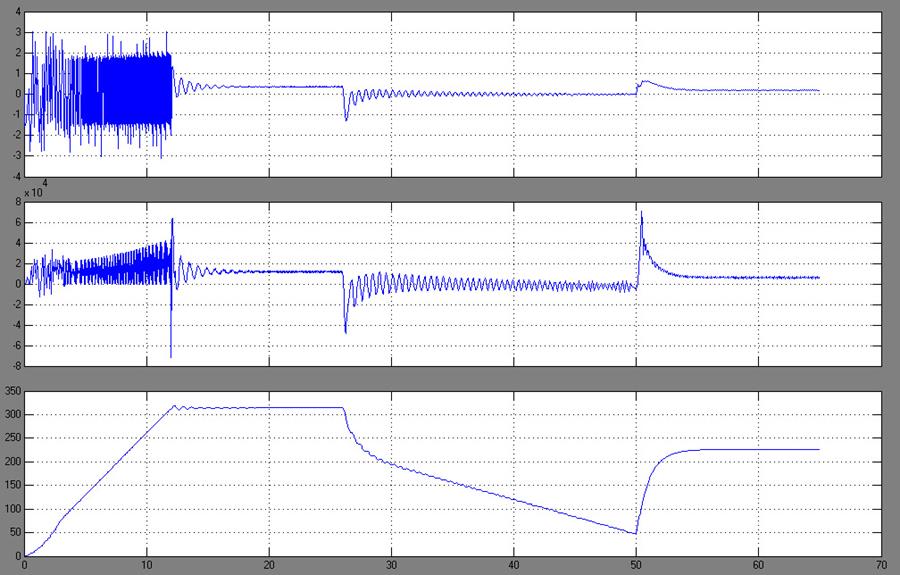900x575 pixels.
Task: Pick the bottom plot's declining curve at time 40
Action: [513, 497]
